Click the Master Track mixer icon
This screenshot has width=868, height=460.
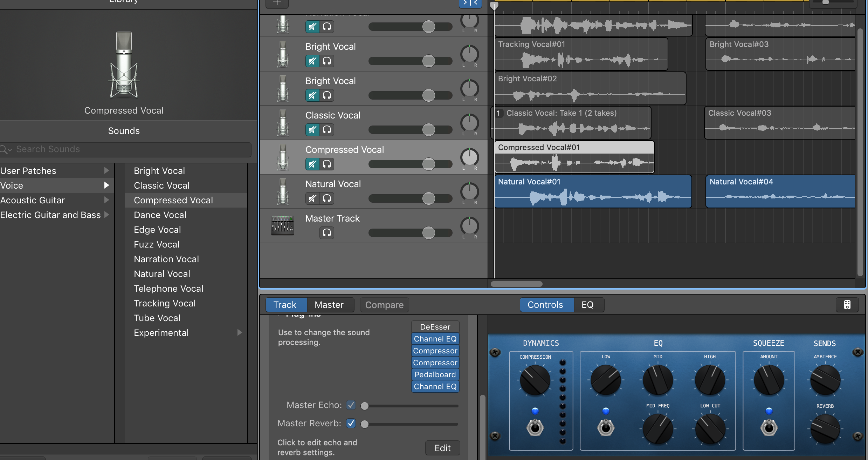coord(282,225)
